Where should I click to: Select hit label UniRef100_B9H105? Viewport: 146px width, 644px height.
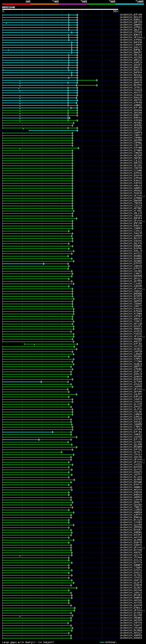[x=131, y=98]
